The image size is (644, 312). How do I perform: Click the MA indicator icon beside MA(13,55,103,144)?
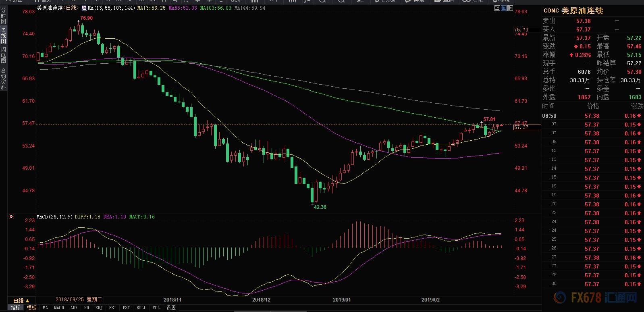click(84, 8)
